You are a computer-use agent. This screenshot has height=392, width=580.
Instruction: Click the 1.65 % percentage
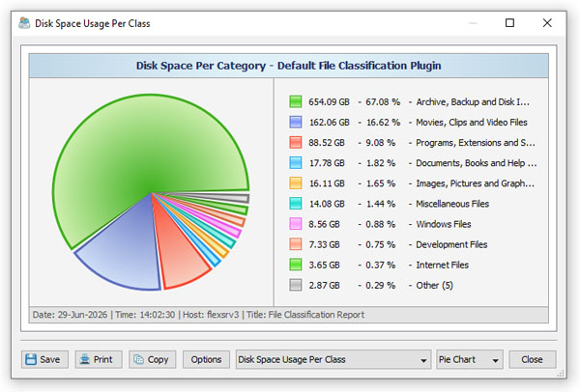(380, 183)
